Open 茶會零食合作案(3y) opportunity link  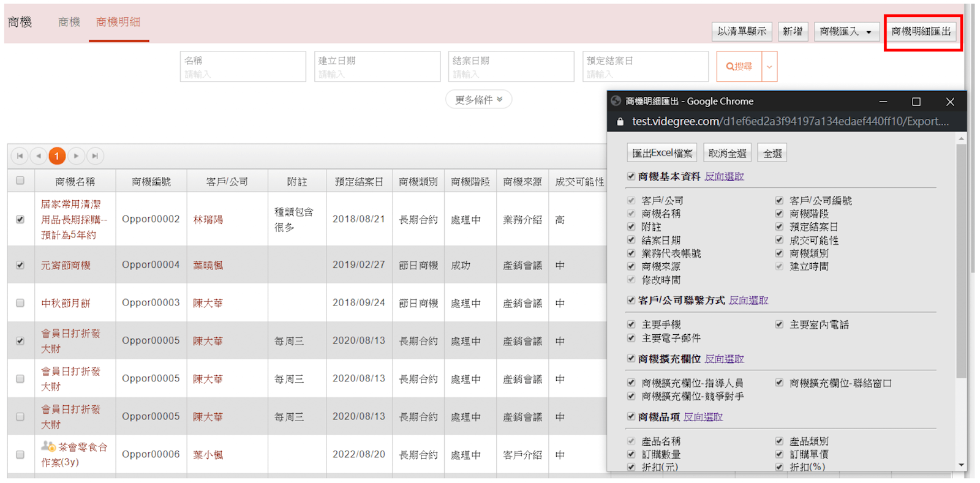coord(74,455)
